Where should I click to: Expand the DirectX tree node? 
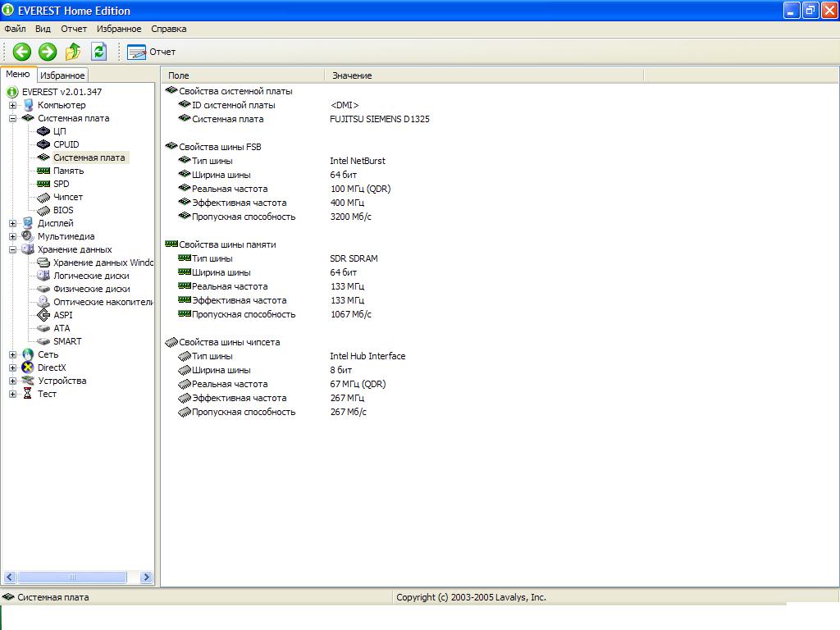click(x=13, y=367)
